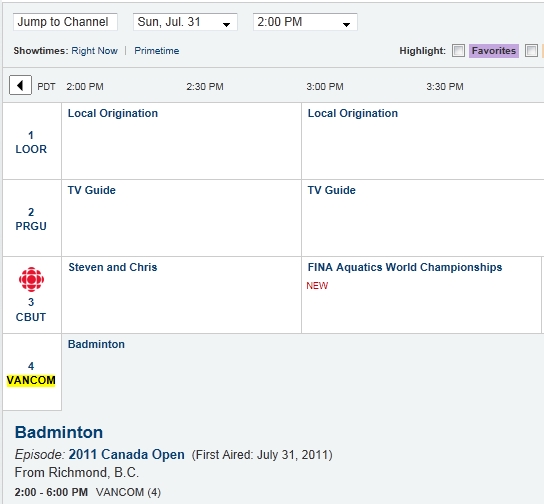Image resolution: width=544 pixels, height=504 pixels.
Task: Click the large Badminton details heading
Action: [x=59, y=432]
